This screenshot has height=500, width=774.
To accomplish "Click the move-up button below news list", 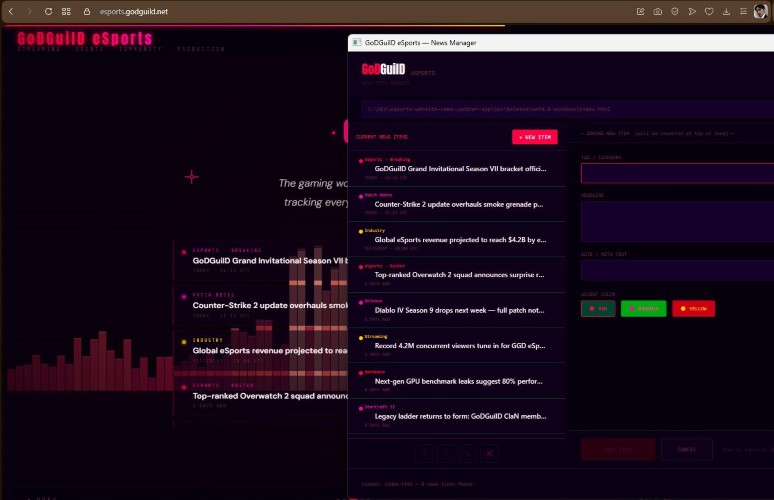I will pyautogui.click(x=424, y=453).
